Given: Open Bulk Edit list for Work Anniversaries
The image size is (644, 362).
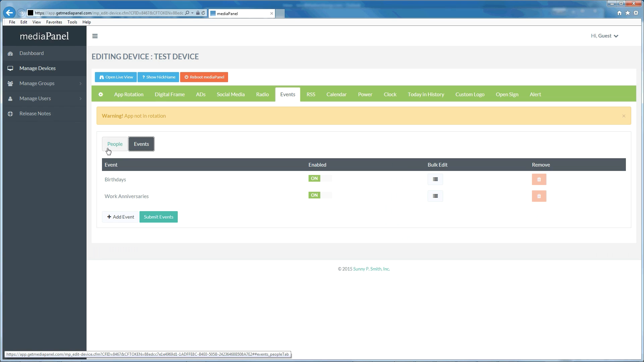Looking at the screenshot, I should [x=435, y=196].
